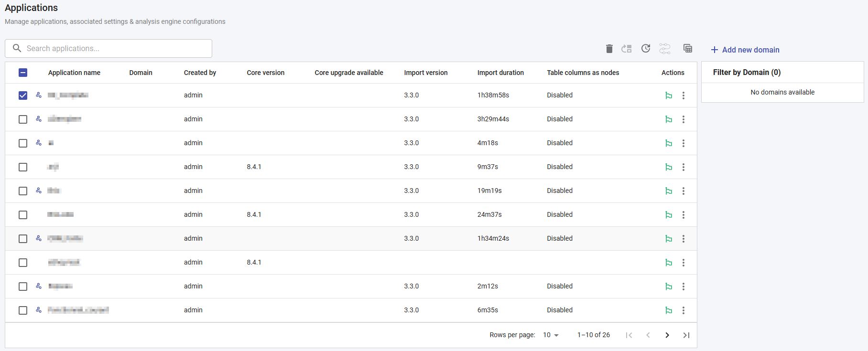
Task: Click the trash delete icon in toolbar
Action: tap(609, 49)
